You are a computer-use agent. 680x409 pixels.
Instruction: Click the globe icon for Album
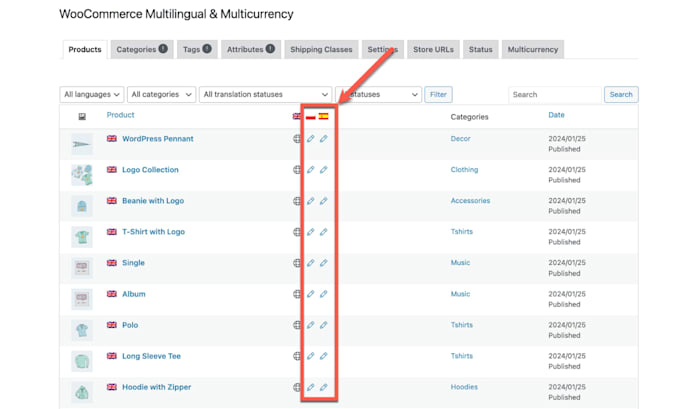(x=297, y=294)
